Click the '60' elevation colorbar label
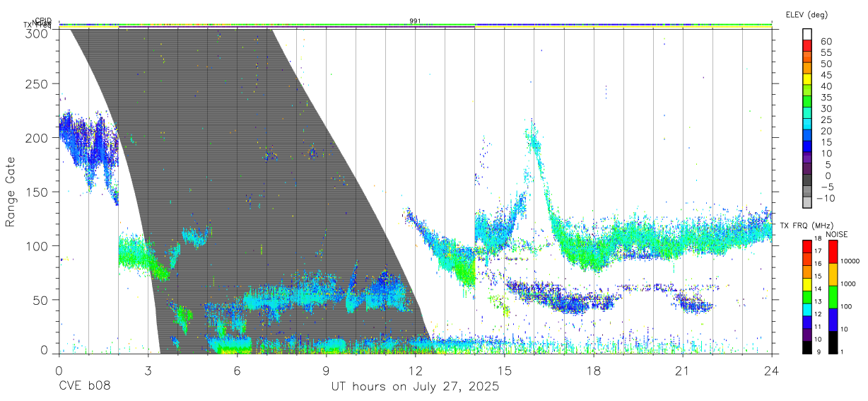This screenshot has width=868, height=401. click(825, 41)
